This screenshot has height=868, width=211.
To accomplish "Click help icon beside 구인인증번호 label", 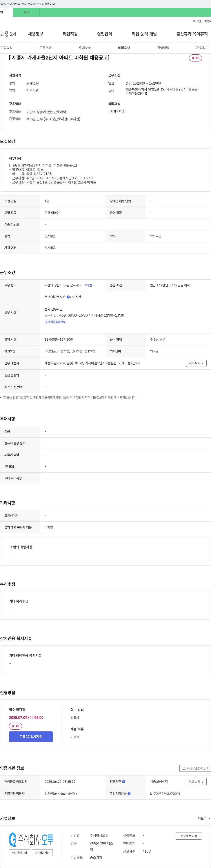I will tap(129, 794).
